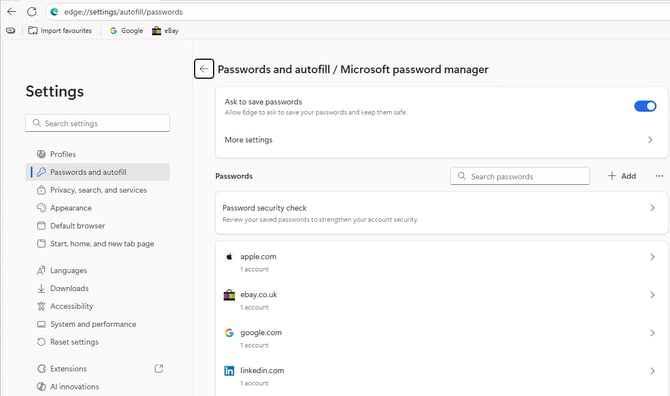Expand linkedin.com entry chevron
670x396 pixels.
[x=652, y=371]
